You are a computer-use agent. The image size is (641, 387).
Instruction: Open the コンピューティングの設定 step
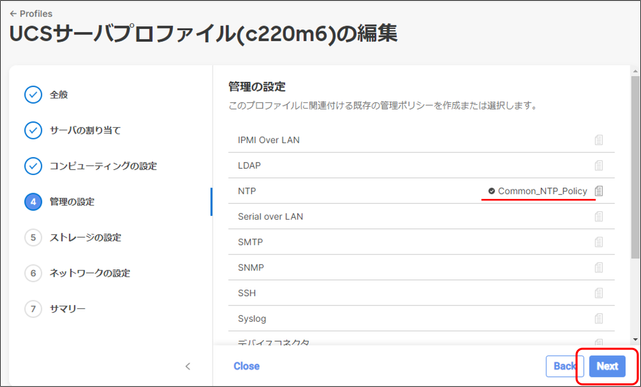[103, 166]
